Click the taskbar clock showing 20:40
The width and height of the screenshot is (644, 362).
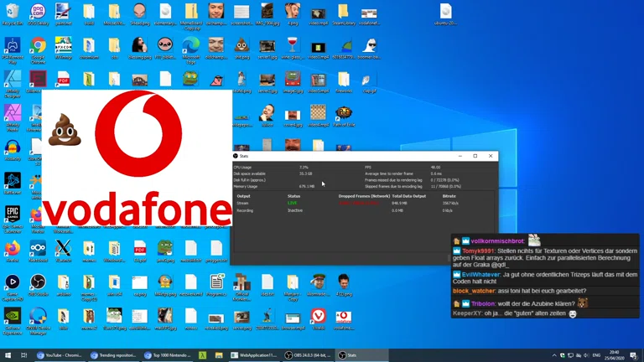coord(614,355)
